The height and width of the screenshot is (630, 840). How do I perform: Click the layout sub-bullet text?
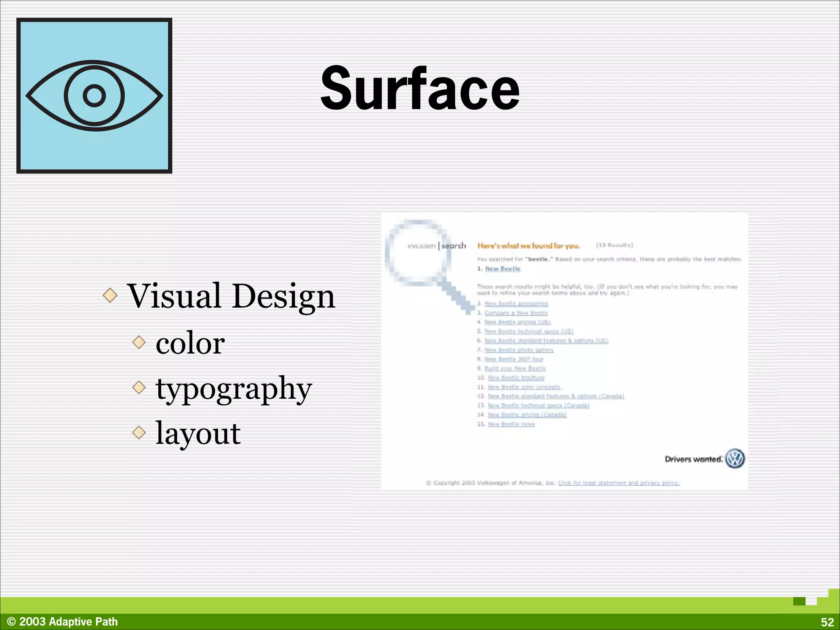[198, 434]
